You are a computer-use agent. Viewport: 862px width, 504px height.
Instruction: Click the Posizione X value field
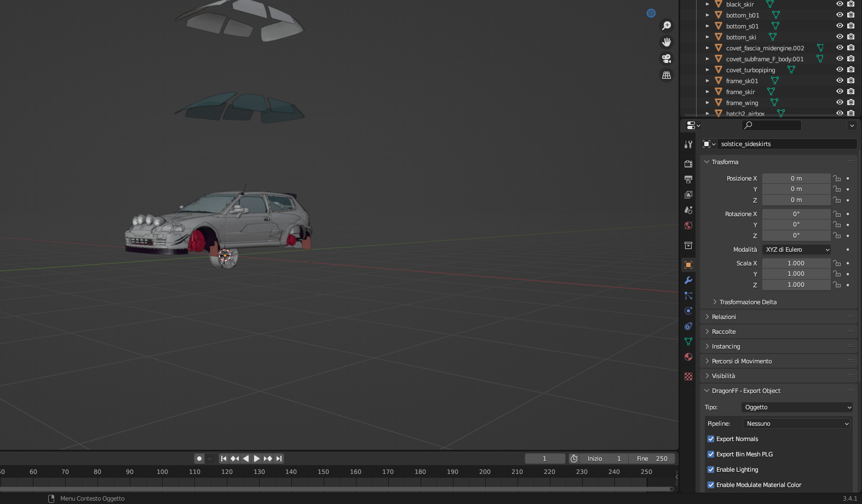coord(796,178)
